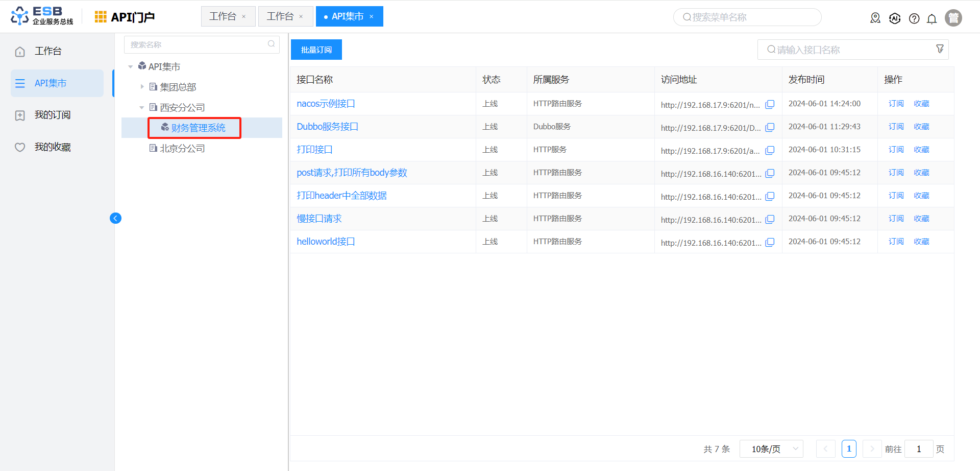Click the filter funnel icon in search box
The width and height of the screenshot is (980, 471).
click(x=940, y=49)
